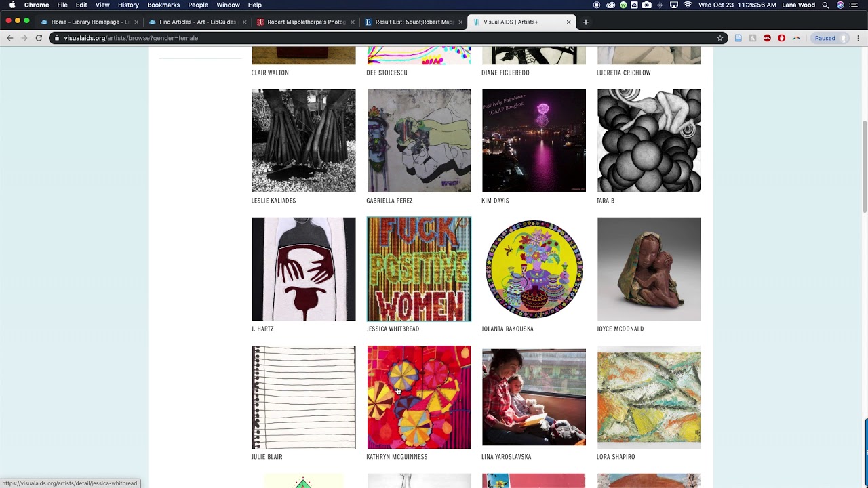Open the Window menu
The image size is (868, 488).
coord(228,5)
